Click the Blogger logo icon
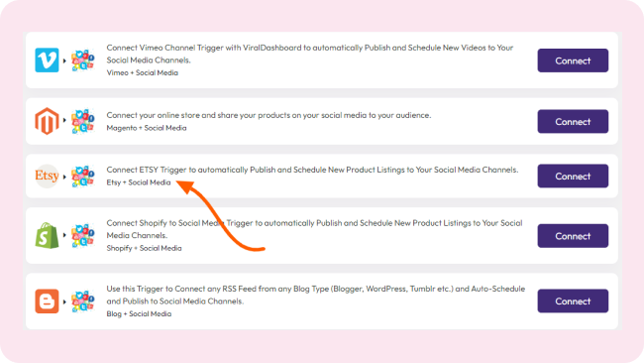644x363 pixels. pyautogui.click(x=47, y=301)
